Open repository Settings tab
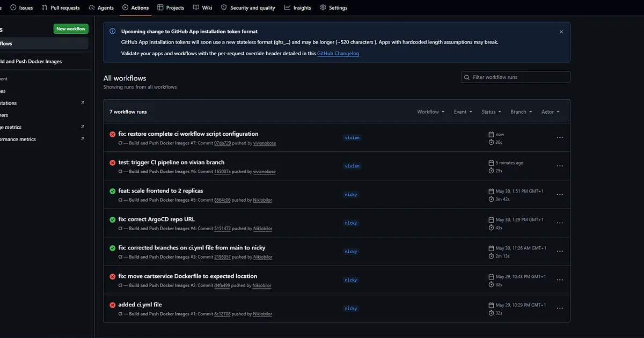 pyautogui.click(x=334, y=8)
